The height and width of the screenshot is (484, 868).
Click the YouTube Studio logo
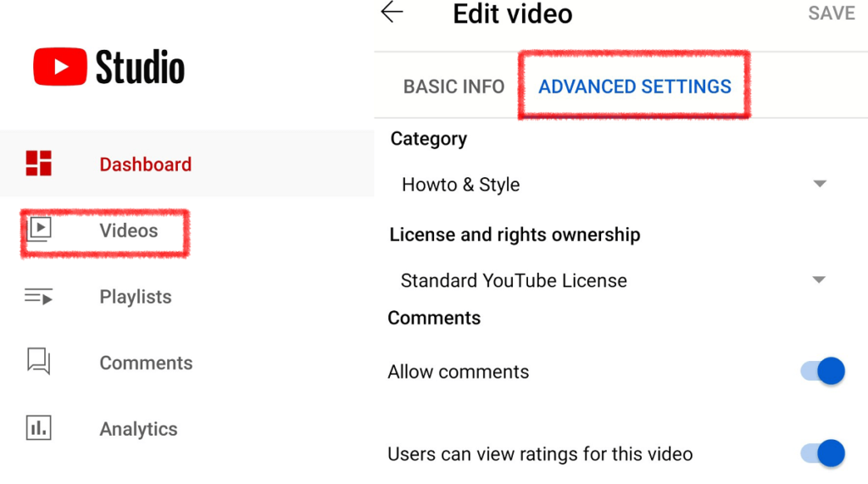[109, 66]
